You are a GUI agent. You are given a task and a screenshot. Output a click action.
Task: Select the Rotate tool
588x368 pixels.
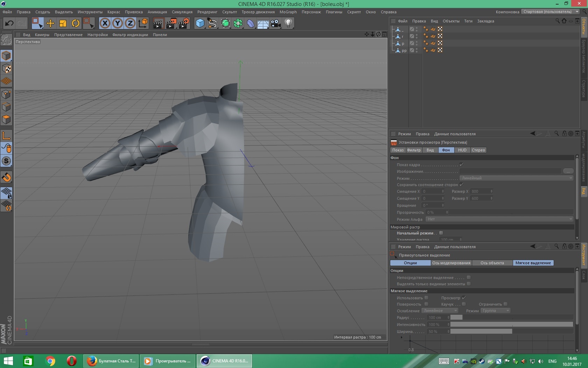tap(76, 23)
